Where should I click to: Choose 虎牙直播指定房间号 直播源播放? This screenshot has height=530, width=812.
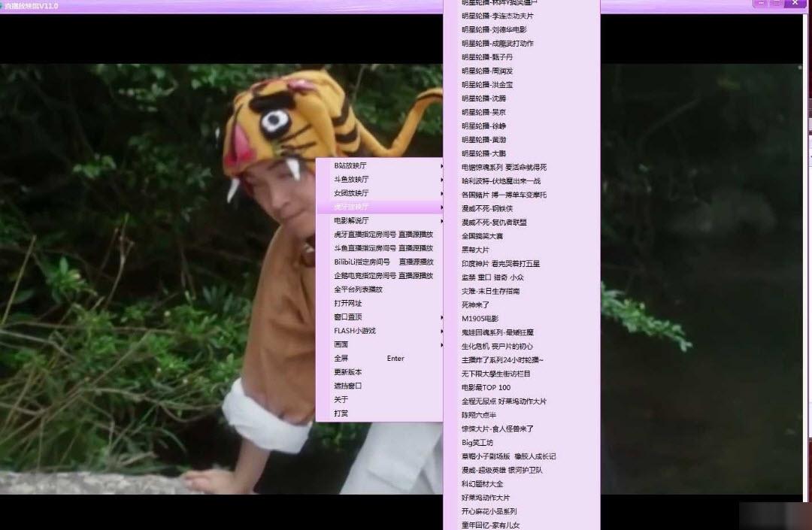[x=380, y=235]
